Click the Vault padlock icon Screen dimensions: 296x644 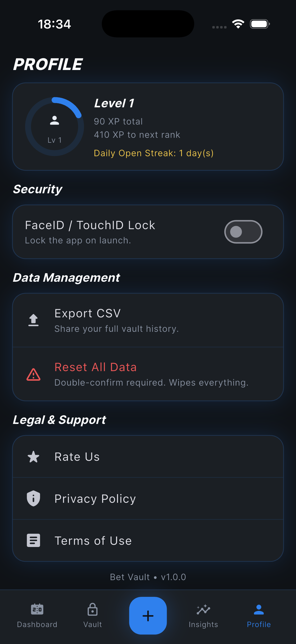(x=93, y=610)
